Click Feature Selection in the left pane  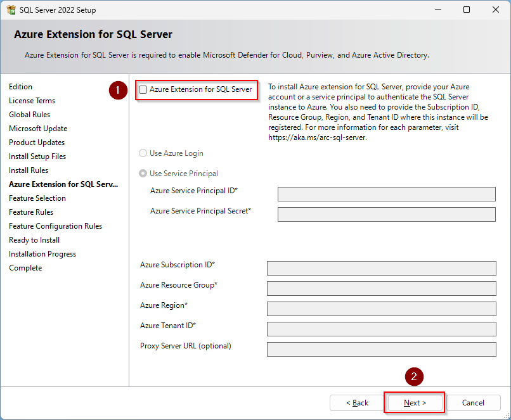point(37,198)
